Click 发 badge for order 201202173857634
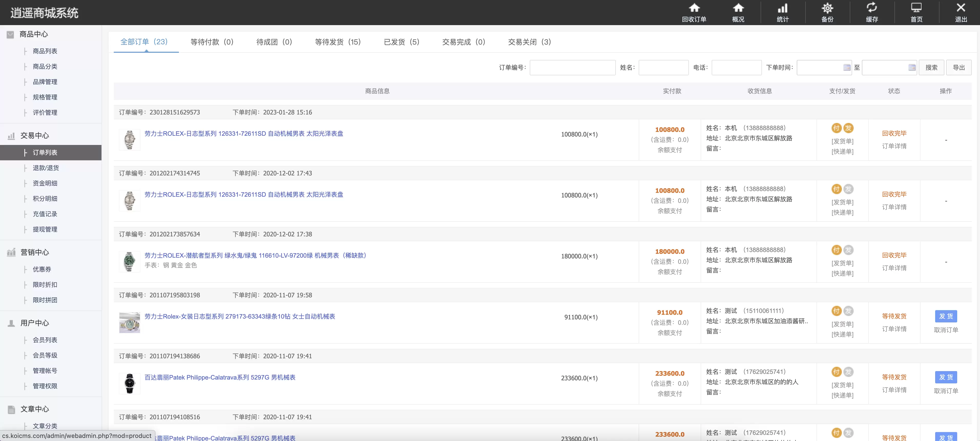The width and height of the screenshot is (980, 441). pos(848,250)
